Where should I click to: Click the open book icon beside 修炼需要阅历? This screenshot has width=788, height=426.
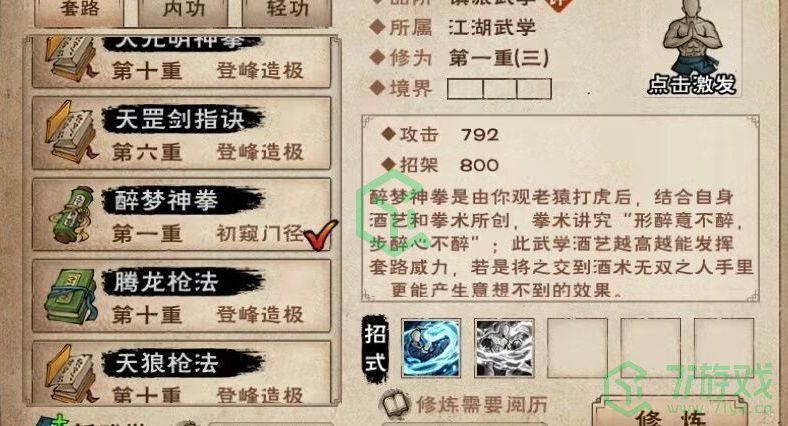pyautogui.click(x=395, y=403)
